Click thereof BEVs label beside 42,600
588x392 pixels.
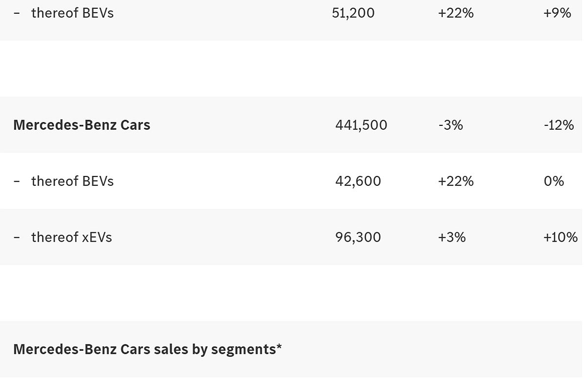72,181
